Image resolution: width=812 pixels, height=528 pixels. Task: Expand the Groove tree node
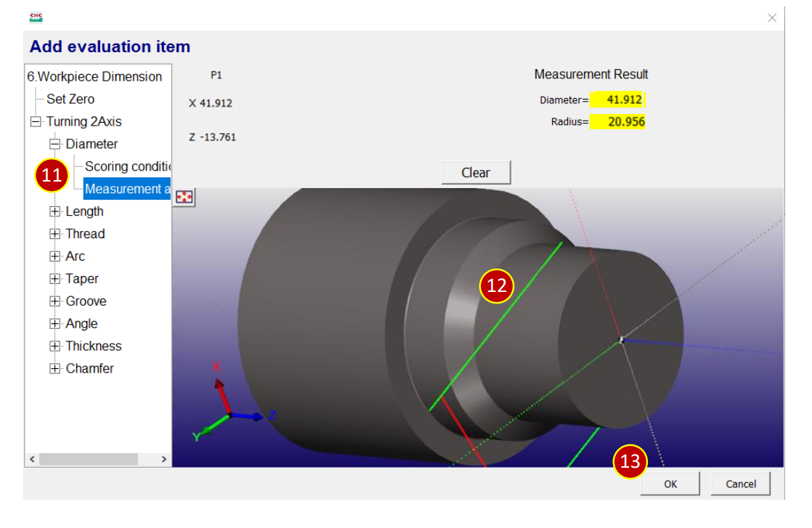point(55,301)
